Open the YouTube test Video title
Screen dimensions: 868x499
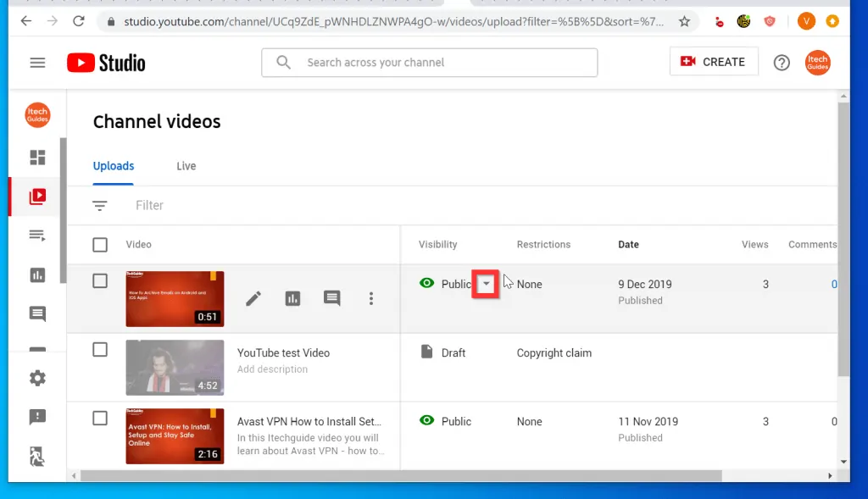283,353
